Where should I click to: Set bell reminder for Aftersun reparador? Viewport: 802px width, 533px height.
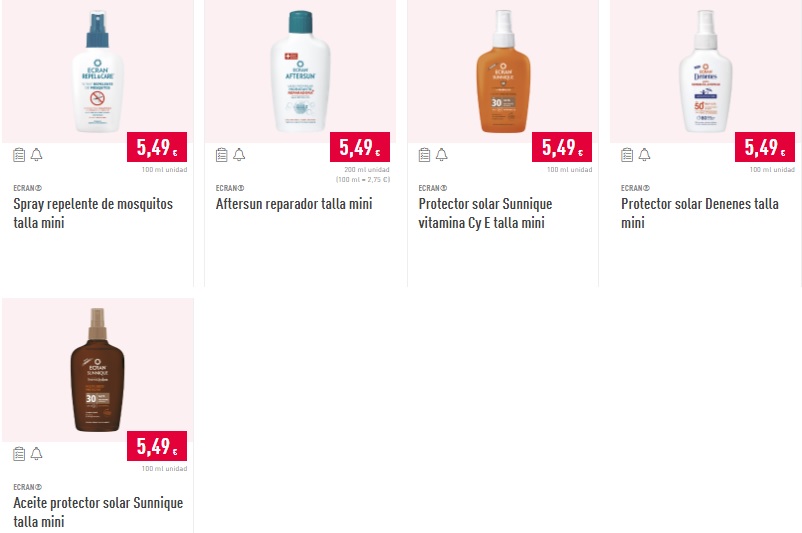click(239, 154)
